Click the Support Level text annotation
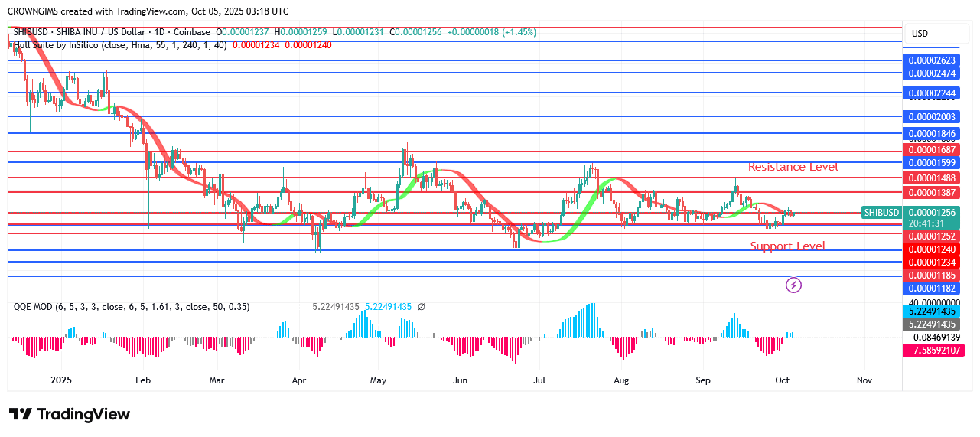This screenshot has width=980, height=437. pos(787,246)
